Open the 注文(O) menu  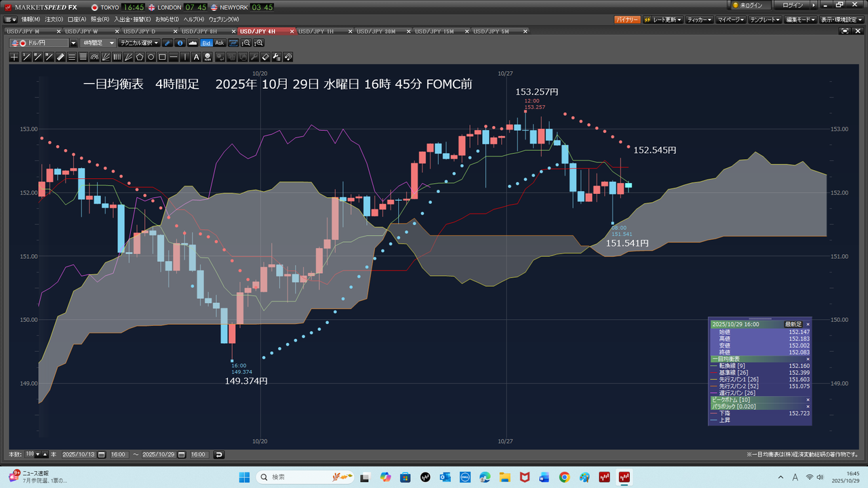(x=55, y=20)
